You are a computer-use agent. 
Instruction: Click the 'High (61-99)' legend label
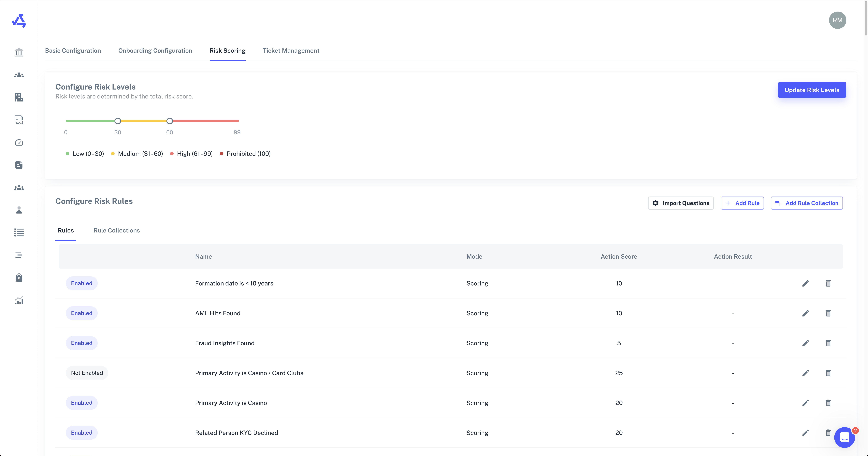(195, 154)
